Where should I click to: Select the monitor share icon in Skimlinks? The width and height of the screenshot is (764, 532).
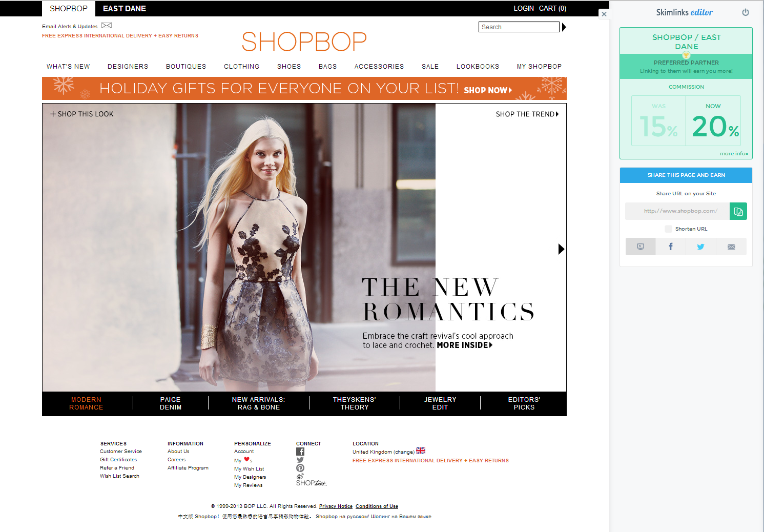coord(641,247)
